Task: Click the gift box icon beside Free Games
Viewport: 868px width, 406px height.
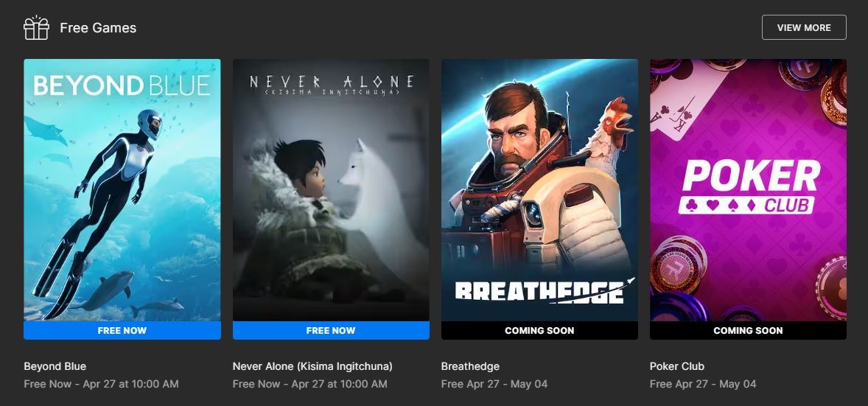Action: pyautogui.click(x=36, y=28)
